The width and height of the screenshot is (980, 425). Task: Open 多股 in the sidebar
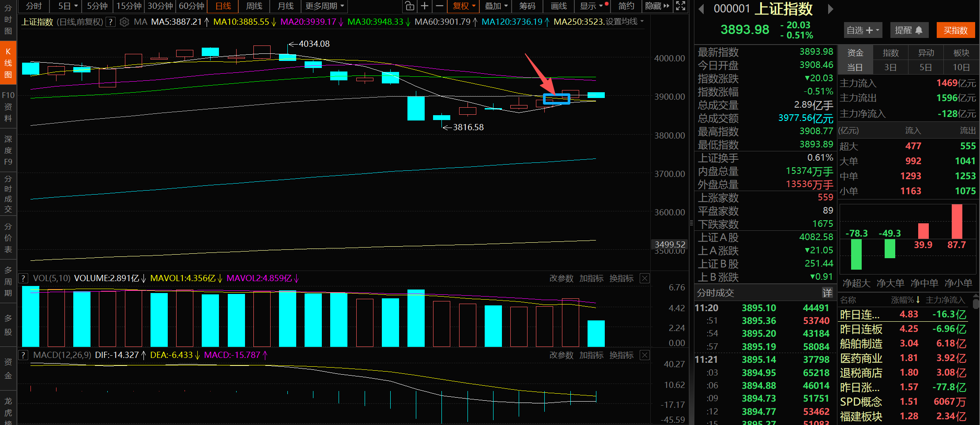click(8, 325)
